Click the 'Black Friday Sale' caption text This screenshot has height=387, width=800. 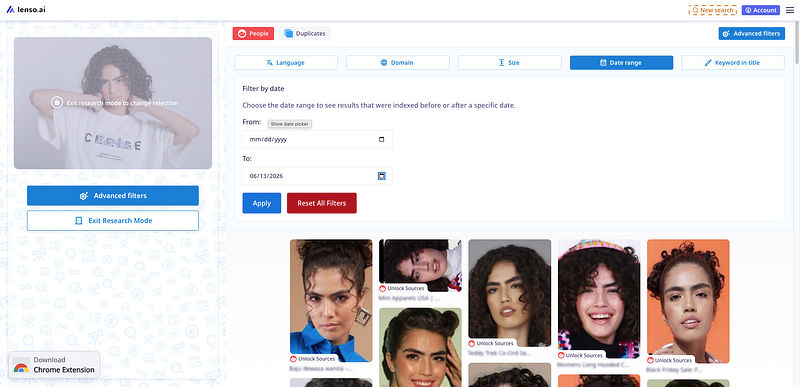coord(673,370)
